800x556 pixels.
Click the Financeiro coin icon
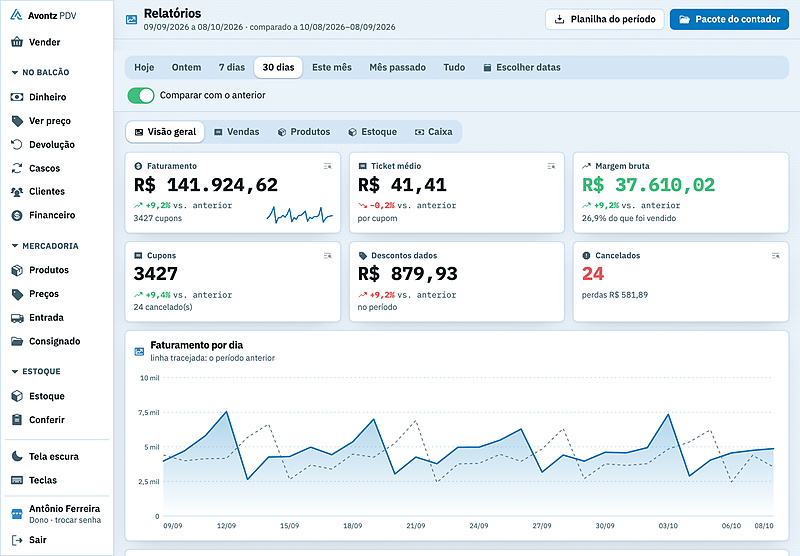click(x=17, y=215)
